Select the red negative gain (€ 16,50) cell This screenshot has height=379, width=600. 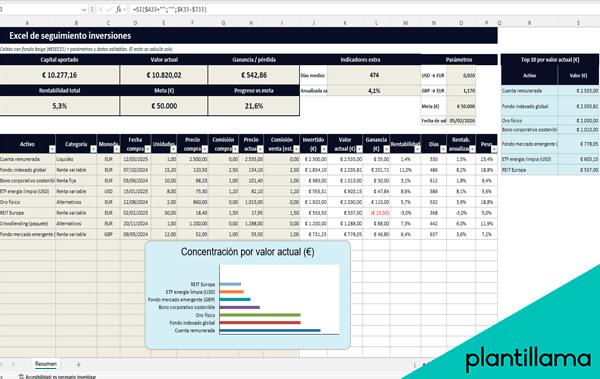(x=376, y=212)
